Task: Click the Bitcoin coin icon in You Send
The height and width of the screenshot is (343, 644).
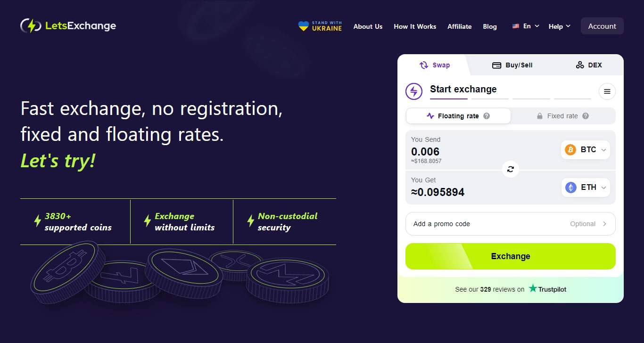Action: (x=570, y=149)
